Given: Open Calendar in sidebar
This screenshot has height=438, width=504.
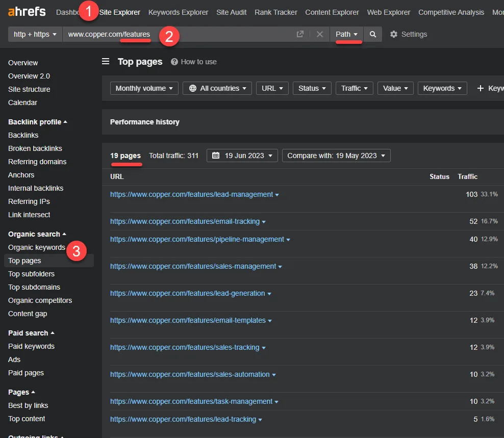Looking at the screenshot, I should 22,102.
